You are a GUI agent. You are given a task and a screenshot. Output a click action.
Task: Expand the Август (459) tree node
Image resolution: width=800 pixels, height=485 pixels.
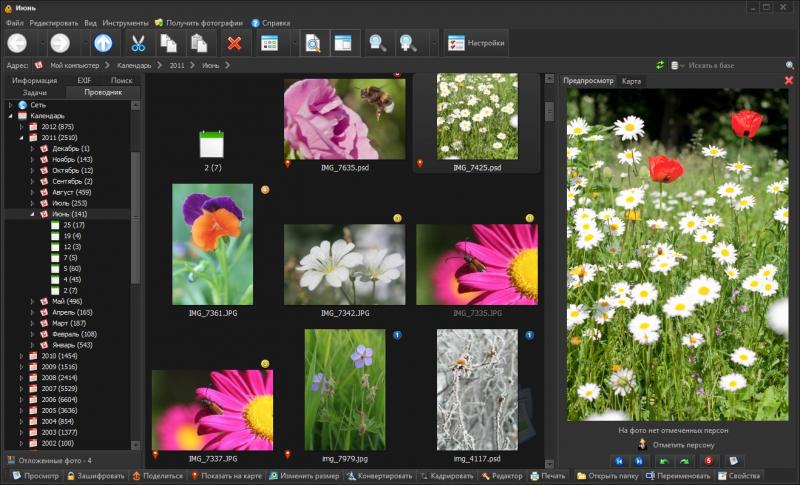click(x=32, y=192)
